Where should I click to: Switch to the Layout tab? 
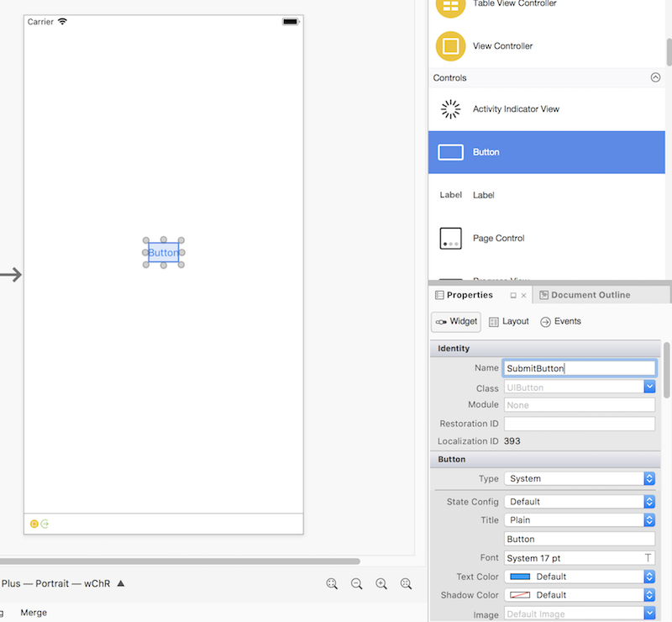[508, 321]
